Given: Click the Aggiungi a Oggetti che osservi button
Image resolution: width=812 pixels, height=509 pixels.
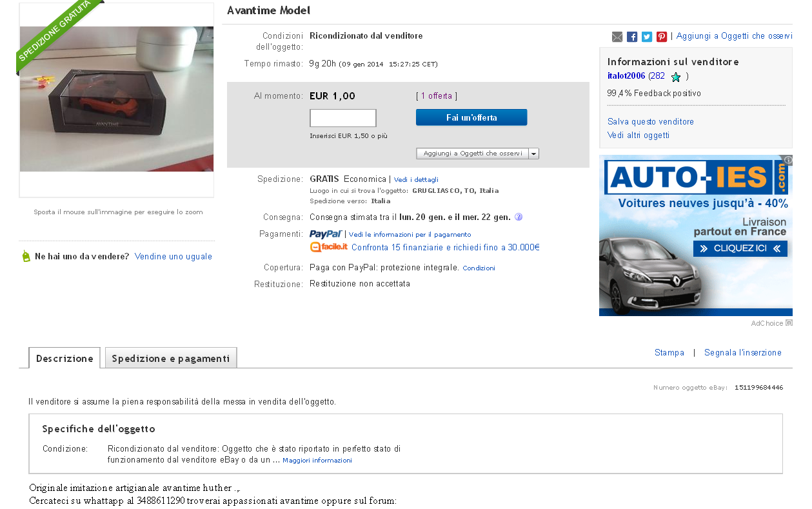Looking at the screenshot, I should coord(472,154).
